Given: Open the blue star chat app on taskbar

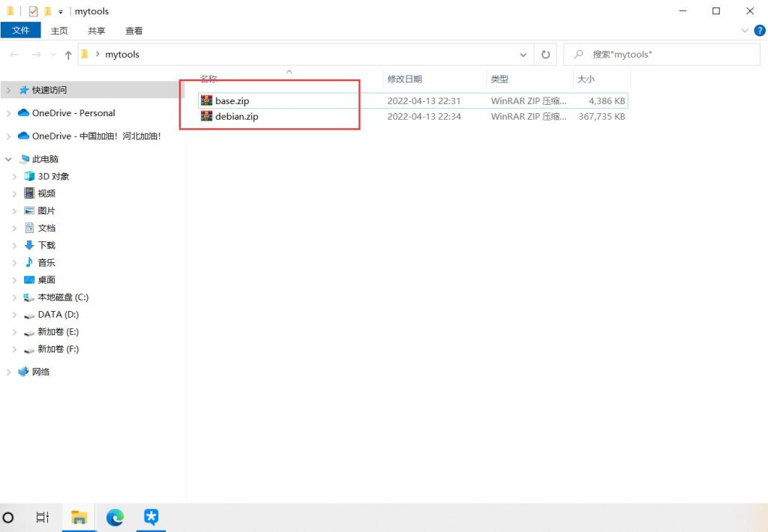Looking at the screenshot, I should click(x=151, y=517).
